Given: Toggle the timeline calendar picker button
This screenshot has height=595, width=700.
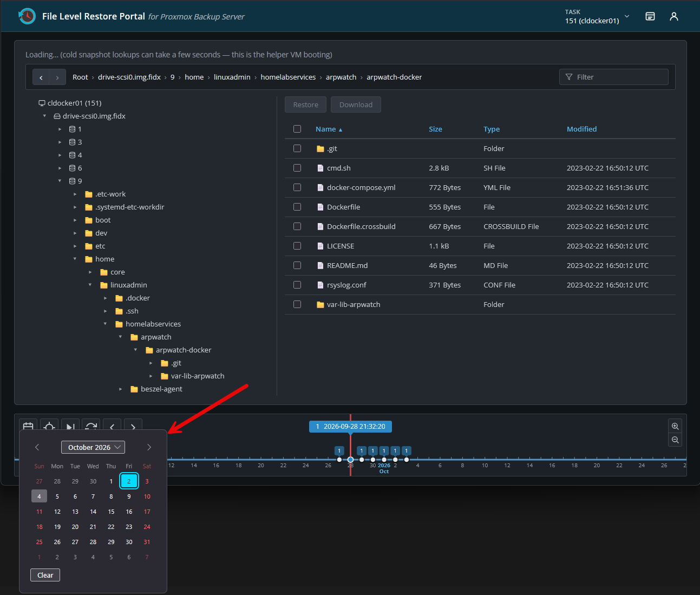Looking at the screenshot, I should coord(28,426).
